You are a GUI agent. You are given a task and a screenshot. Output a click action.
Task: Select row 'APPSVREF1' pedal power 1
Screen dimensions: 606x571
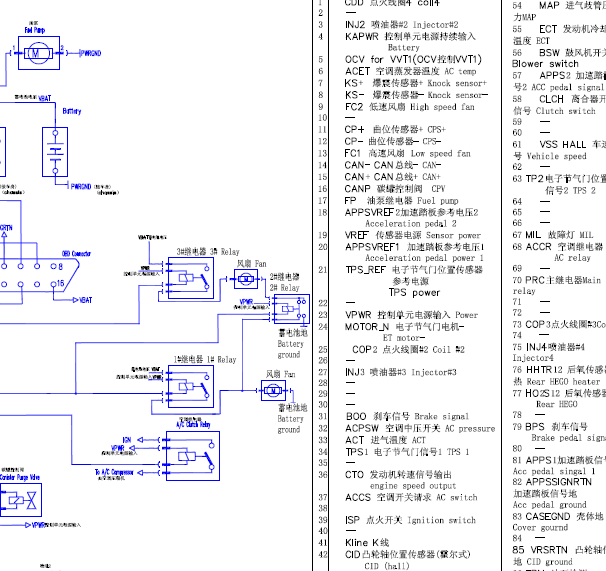pos(415,252)
